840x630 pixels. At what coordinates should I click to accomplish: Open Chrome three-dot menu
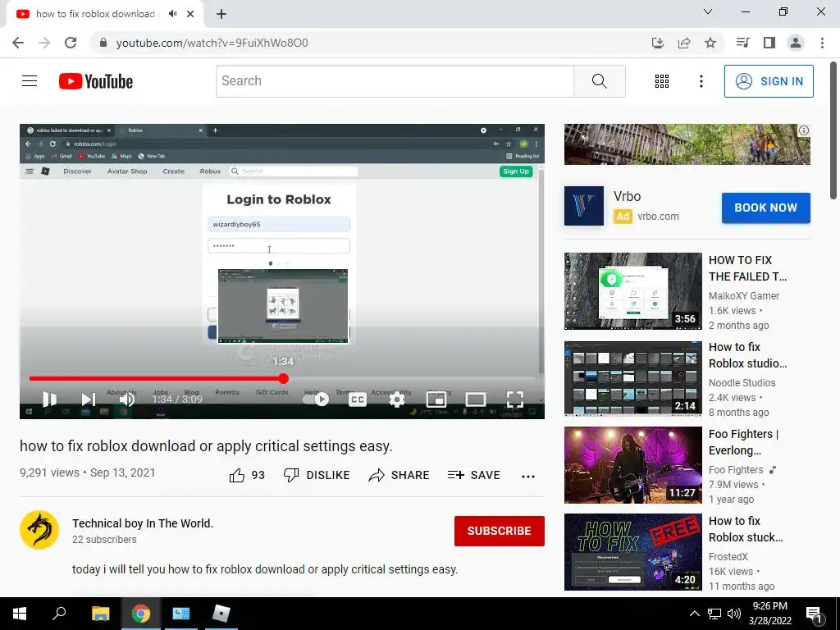[x=822, y=43]
